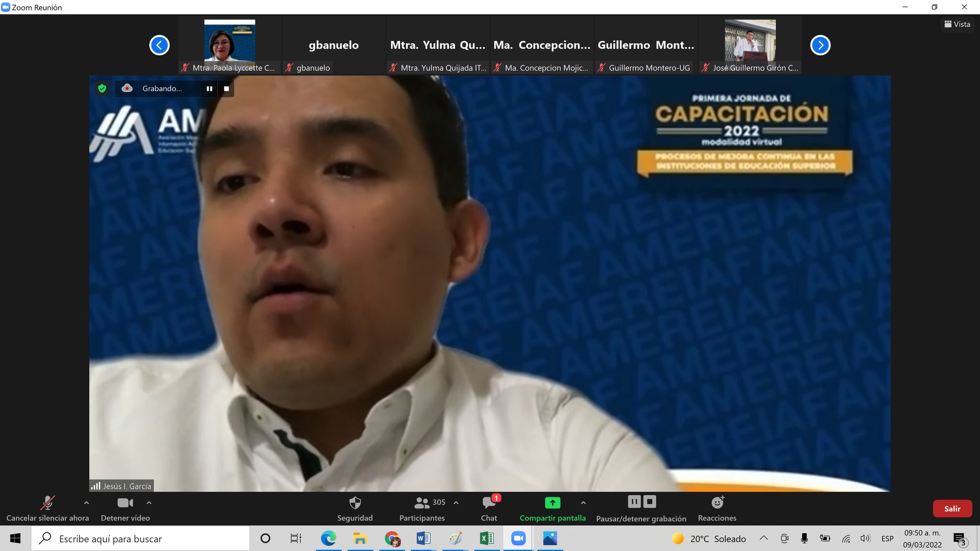Click the green encryption shield icon
This screenshot has height=551, width=980.
point(102,88)
